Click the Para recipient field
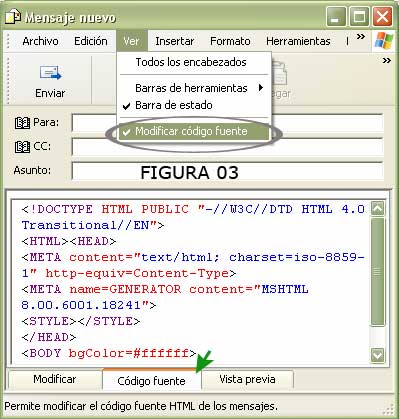The image size is (399, 419). [227, 123]
